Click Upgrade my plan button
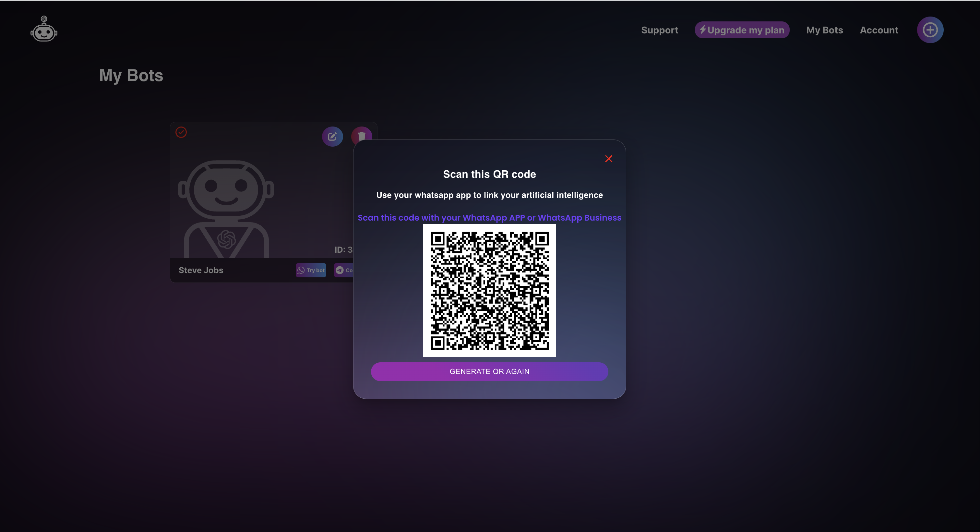 741,30
